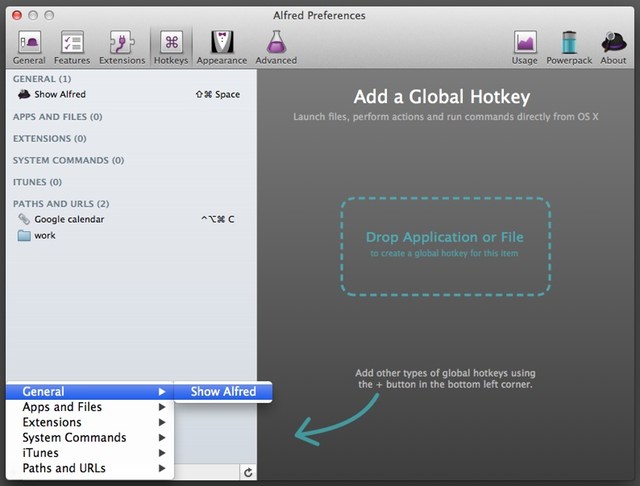Screen dimensions: 640x486
Task: View the Usage statistics pane
Action: [525, 45]
